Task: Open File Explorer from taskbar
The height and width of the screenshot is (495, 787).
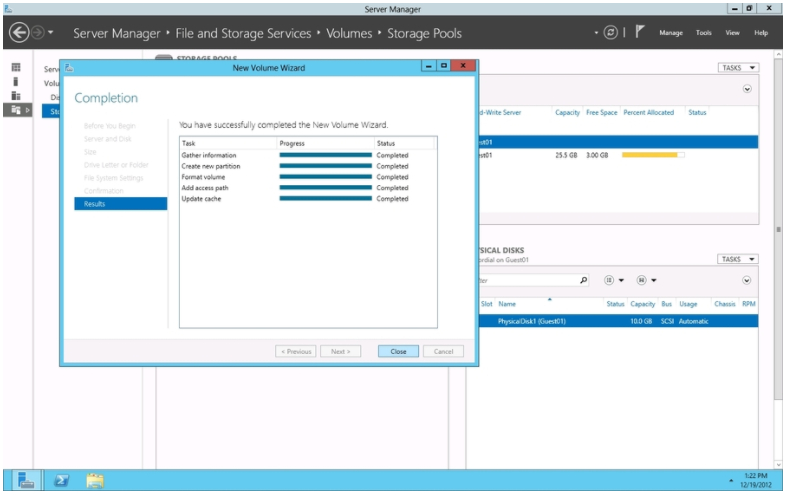Action: pyautogui.click(x=95, y=480)
